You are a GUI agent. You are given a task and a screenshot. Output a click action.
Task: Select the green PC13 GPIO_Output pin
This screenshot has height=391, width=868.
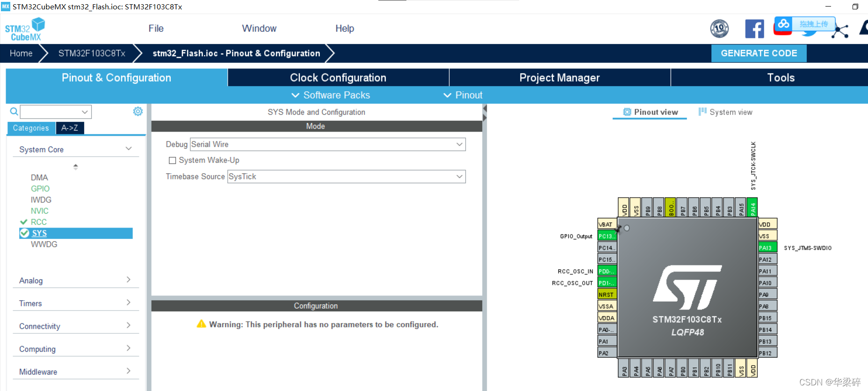[607, 236]
